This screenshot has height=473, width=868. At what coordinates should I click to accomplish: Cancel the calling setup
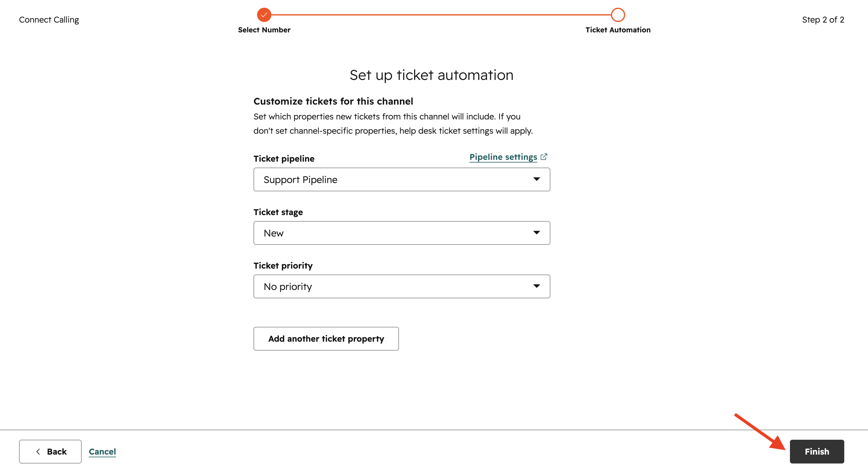point(102,451)
